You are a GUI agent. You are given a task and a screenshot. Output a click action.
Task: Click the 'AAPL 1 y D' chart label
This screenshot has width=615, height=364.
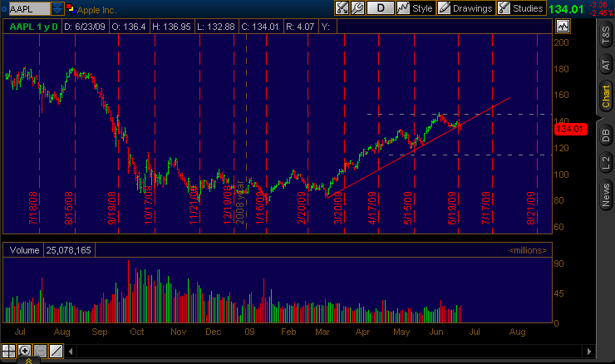tap(33, 27)
